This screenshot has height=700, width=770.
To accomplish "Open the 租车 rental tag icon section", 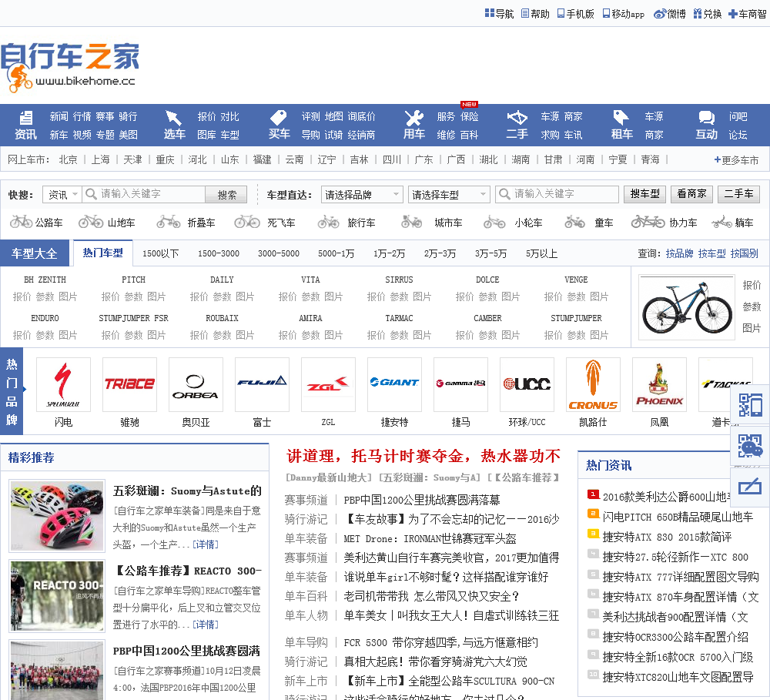I will 621,126.
